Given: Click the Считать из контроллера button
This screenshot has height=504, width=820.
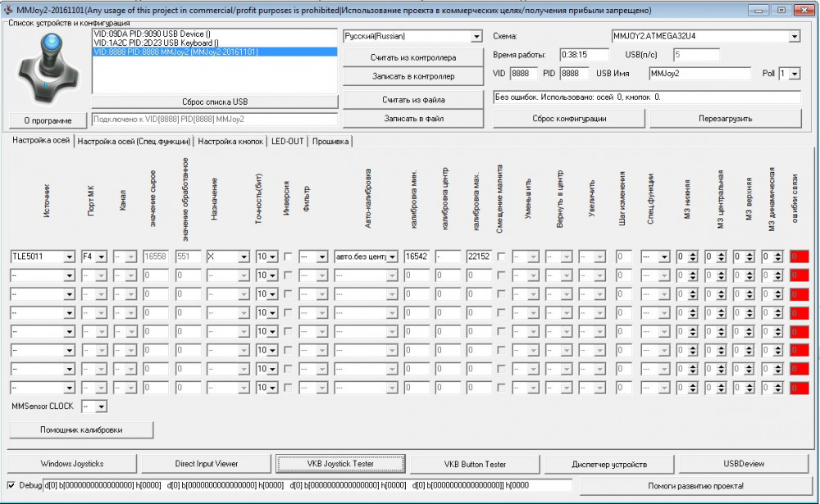Looking at the screenshot, I should [x=413, y=57].
